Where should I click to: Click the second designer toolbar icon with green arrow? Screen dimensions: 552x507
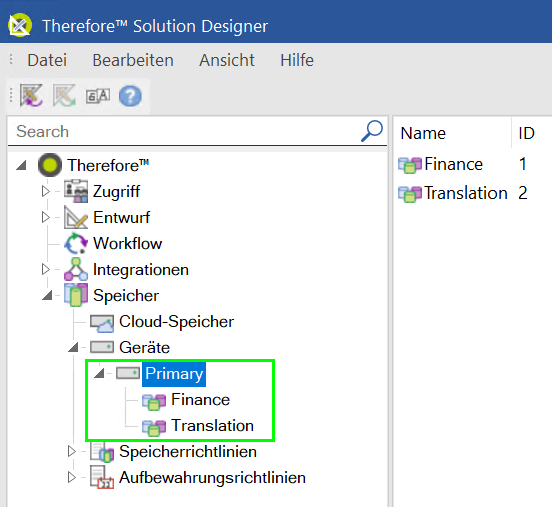pos(64,95)
